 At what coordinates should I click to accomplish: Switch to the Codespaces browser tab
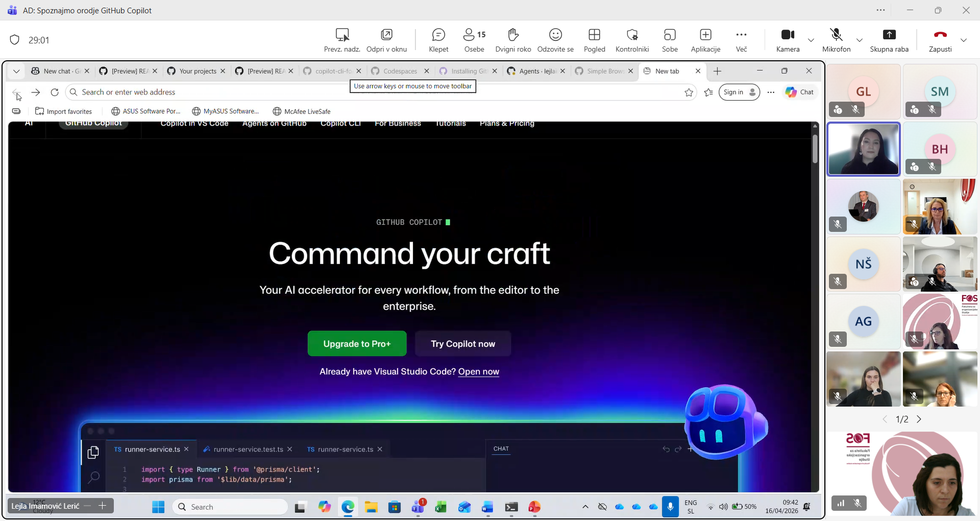(400, 71)
